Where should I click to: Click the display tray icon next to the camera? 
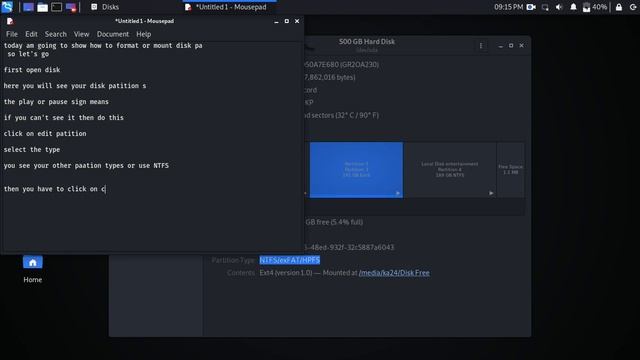545,7
